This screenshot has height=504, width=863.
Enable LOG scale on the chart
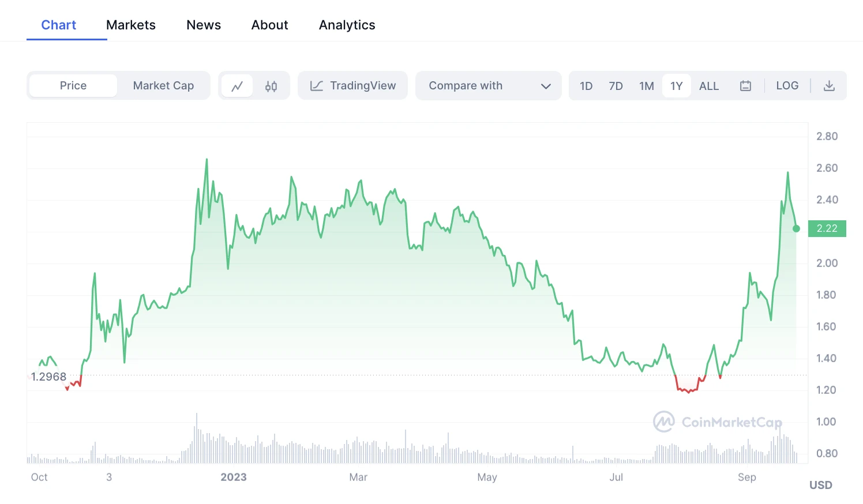787,86
